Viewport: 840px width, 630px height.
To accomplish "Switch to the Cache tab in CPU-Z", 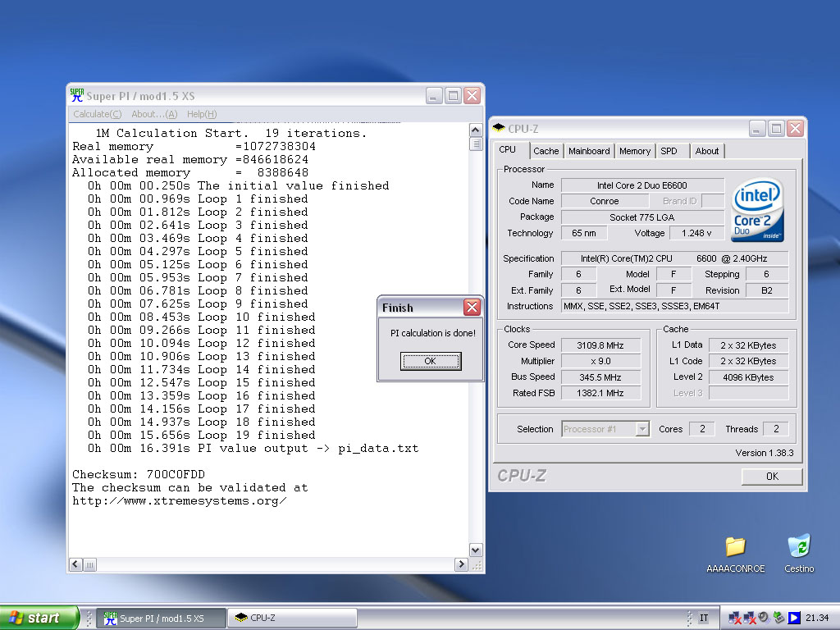I will 546,151.
